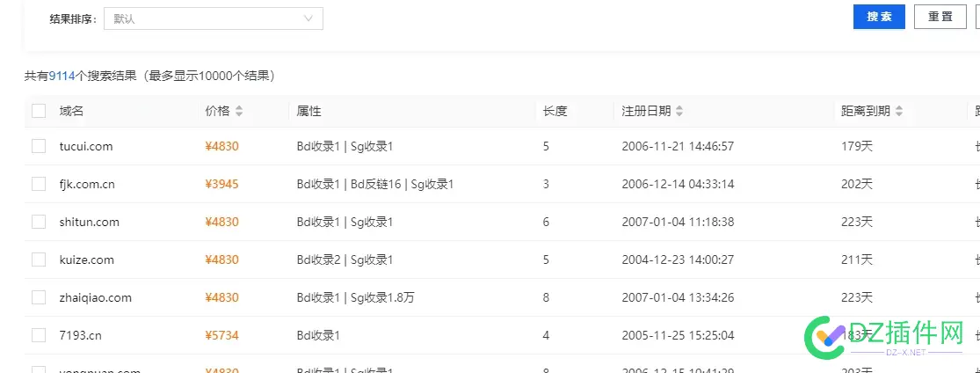Open domain kuize.com

[x=87, y=260]
